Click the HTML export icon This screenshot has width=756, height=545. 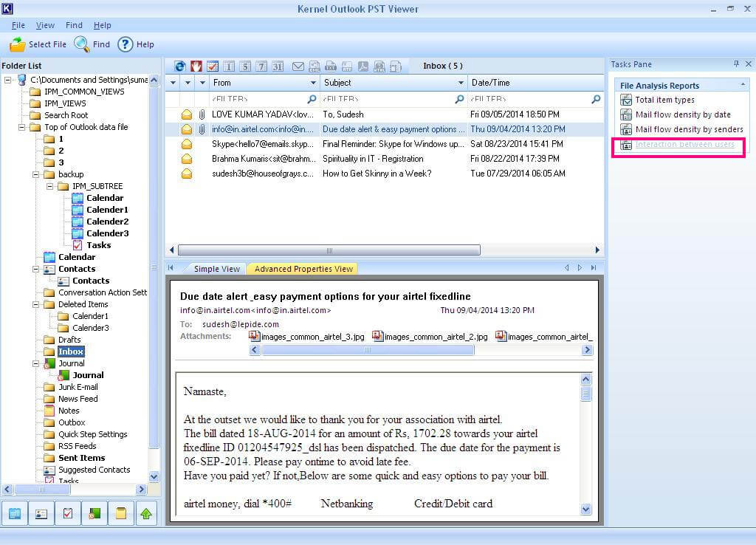[x=379, y=66]
